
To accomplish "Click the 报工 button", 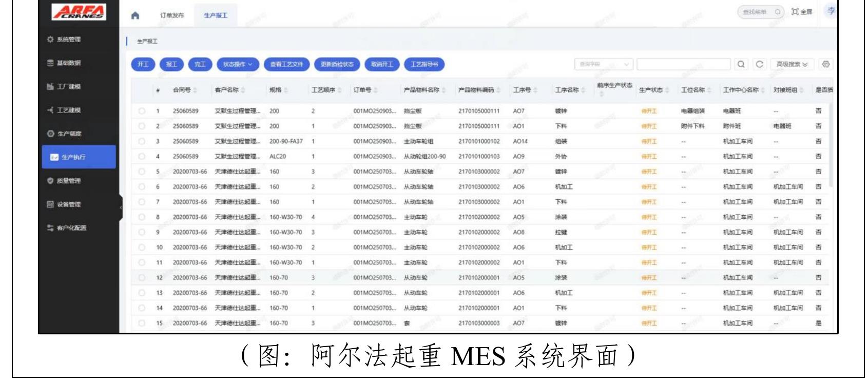I will point(171,64).
